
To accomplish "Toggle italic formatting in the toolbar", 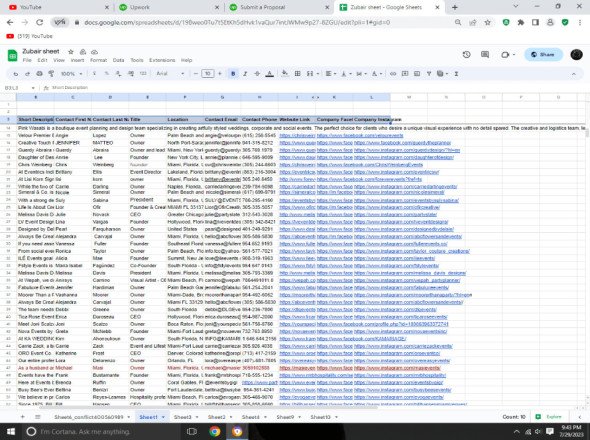I will (x=245, y=74).
